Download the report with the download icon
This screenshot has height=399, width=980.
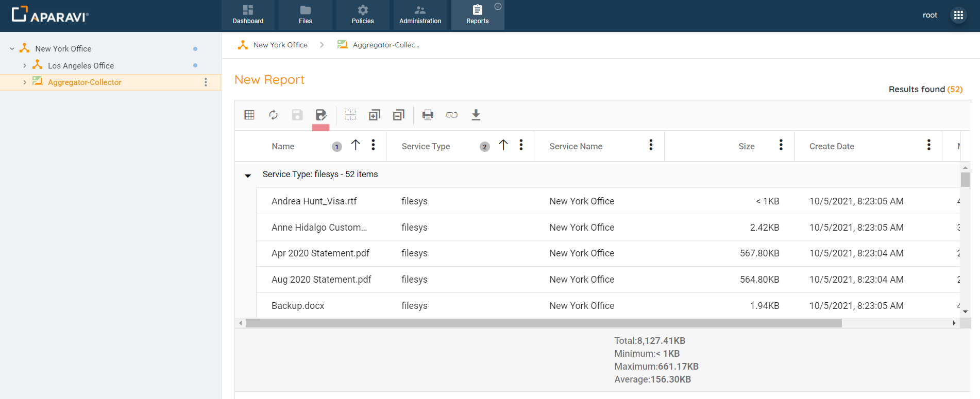476,115
